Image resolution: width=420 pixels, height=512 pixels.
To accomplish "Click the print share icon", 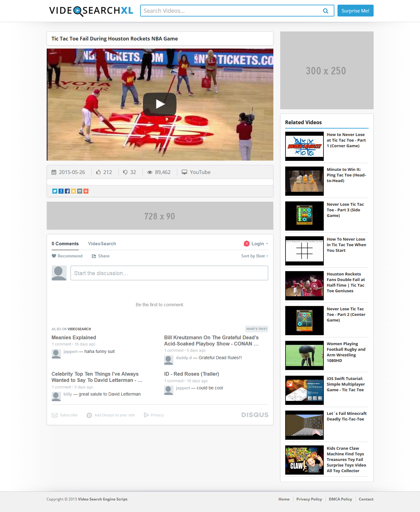I will (x=80, y=191).
